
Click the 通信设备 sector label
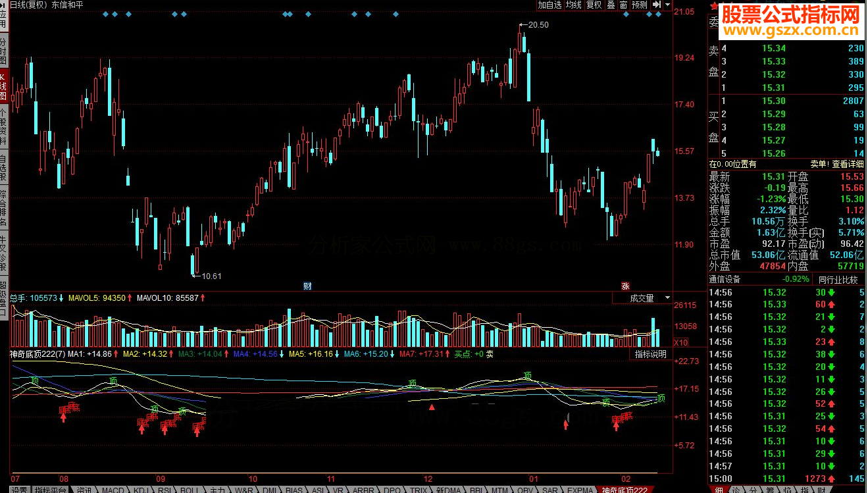[725, 279]
